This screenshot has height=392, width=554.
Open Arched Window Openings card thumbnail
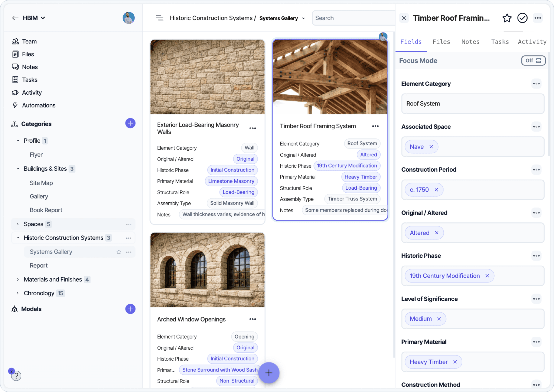coord(207,270)
